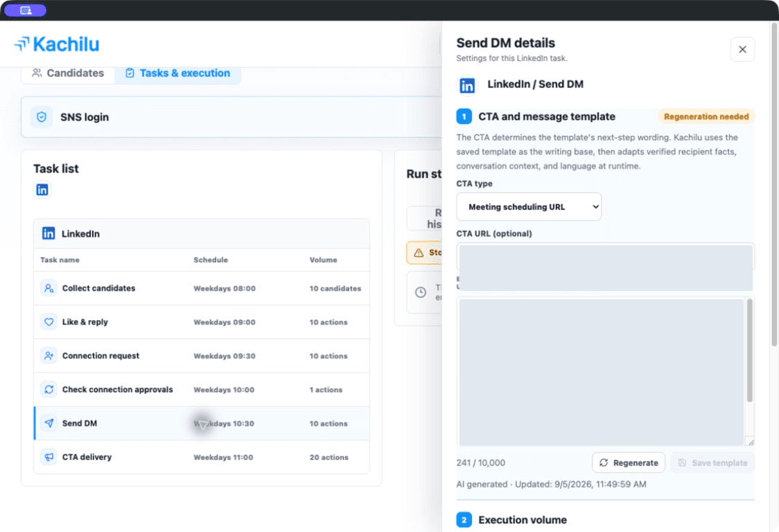Click the 10 candidates volume cell

[335, 289]
